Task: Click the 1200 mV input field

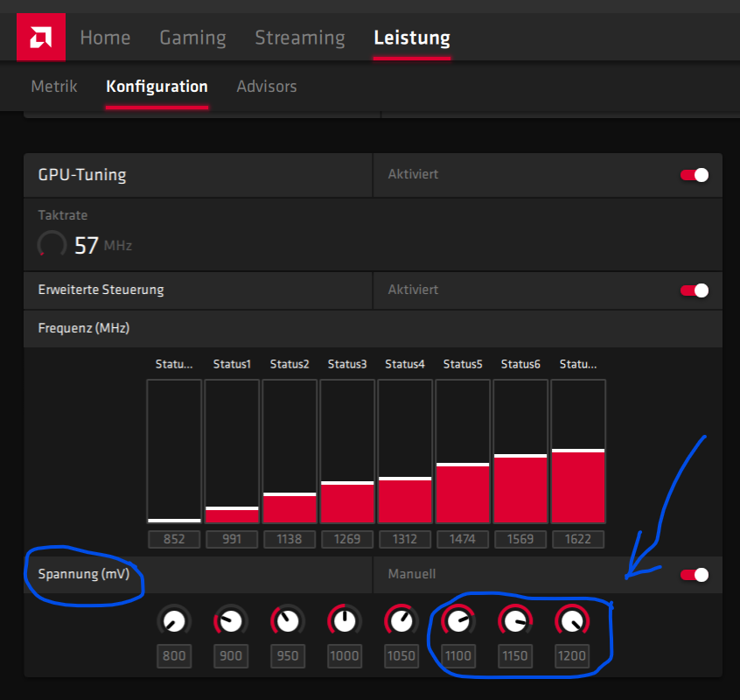Action: [x=572, y=656]
